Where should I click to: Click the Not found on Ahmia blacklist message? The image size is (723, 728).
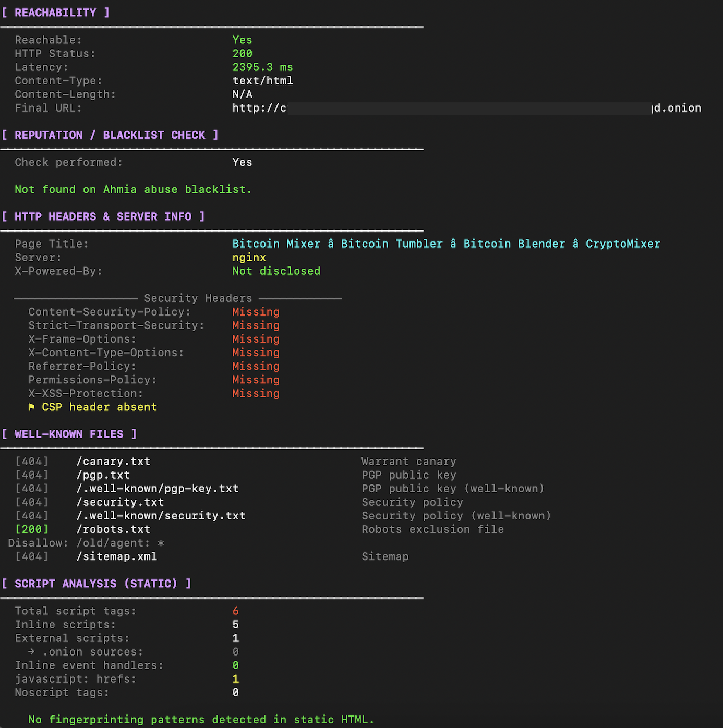point(134,189)
